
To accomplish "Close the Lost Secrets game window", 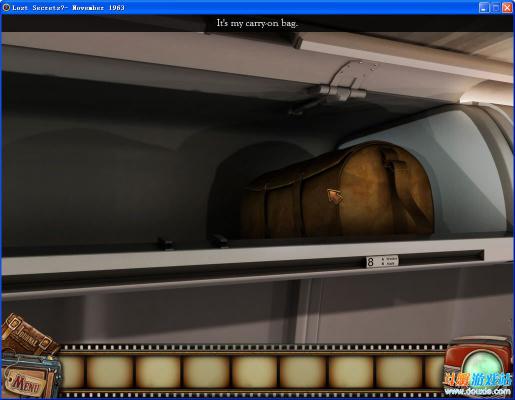I will tap(507, 7).
